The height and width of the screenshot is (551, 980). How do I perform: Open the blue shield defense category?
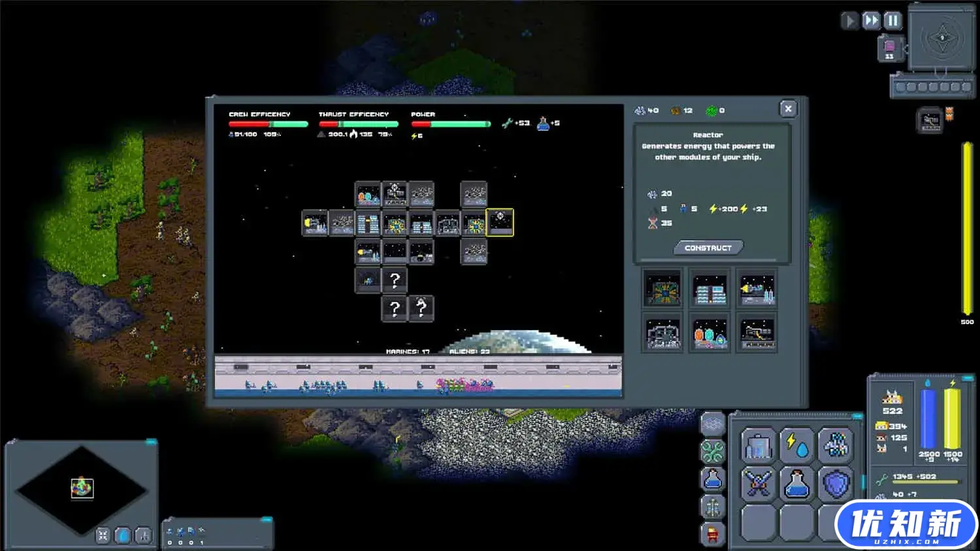click(x=836, y=484)
